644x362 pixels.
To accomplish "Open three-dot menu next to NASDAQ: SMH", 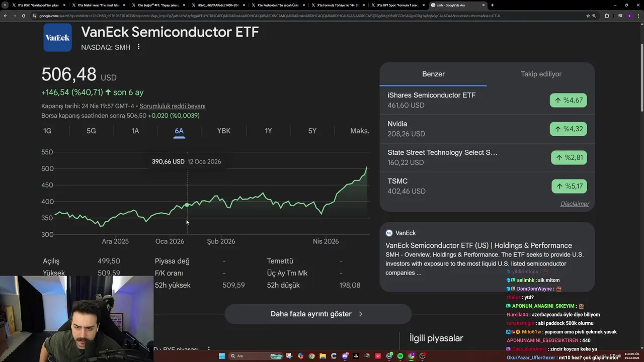I will coord(138,47).
